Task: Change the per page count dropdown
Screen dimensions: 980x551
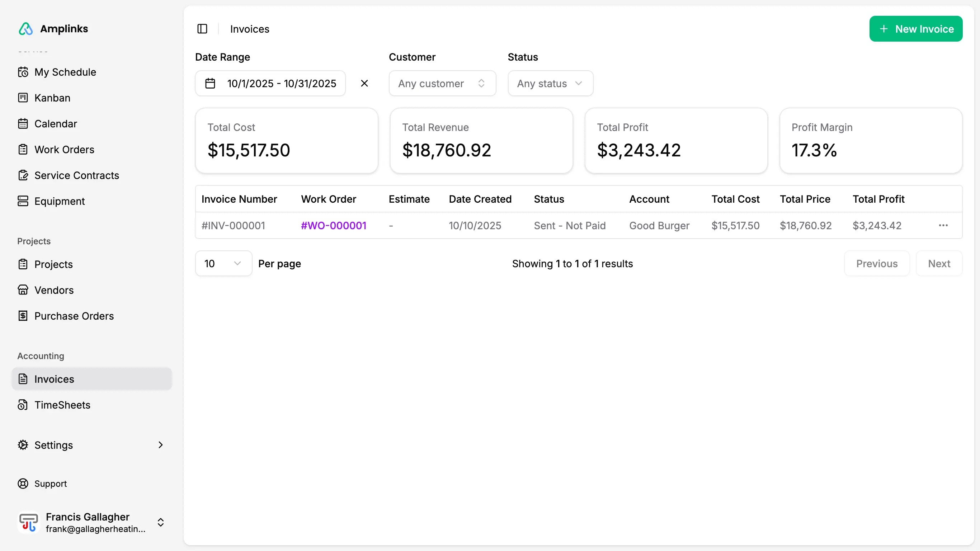Action: [223, 263]
